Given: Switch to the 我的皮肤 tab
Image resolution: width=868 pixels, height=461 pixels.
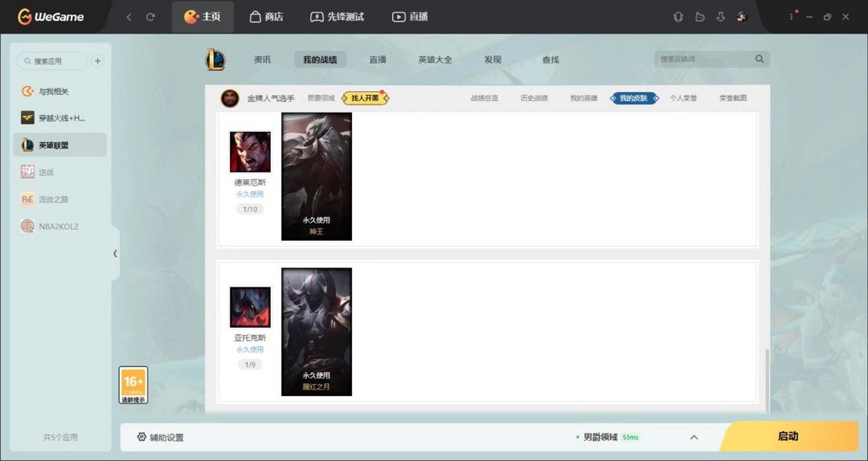Looking at the screenshot, I should pos(634,98).
